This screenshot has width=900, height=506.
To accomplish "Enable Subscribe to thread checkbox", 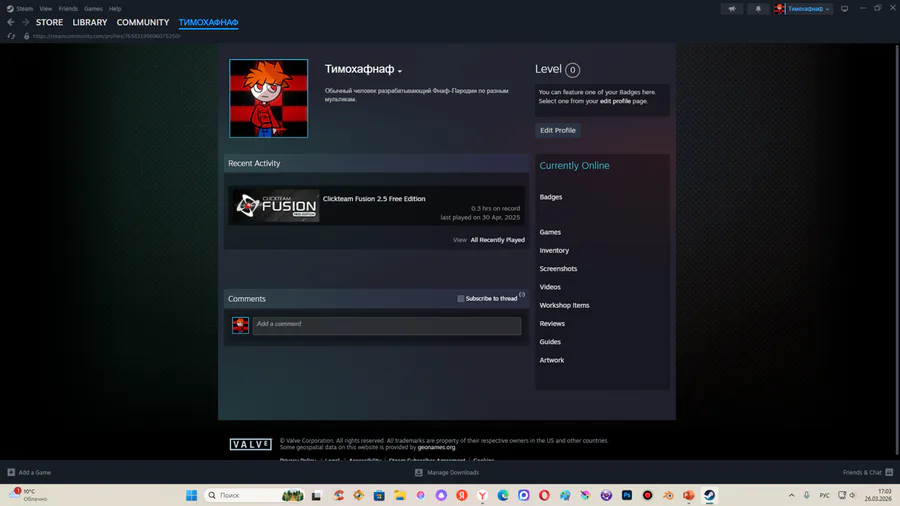I will (460, 298).
